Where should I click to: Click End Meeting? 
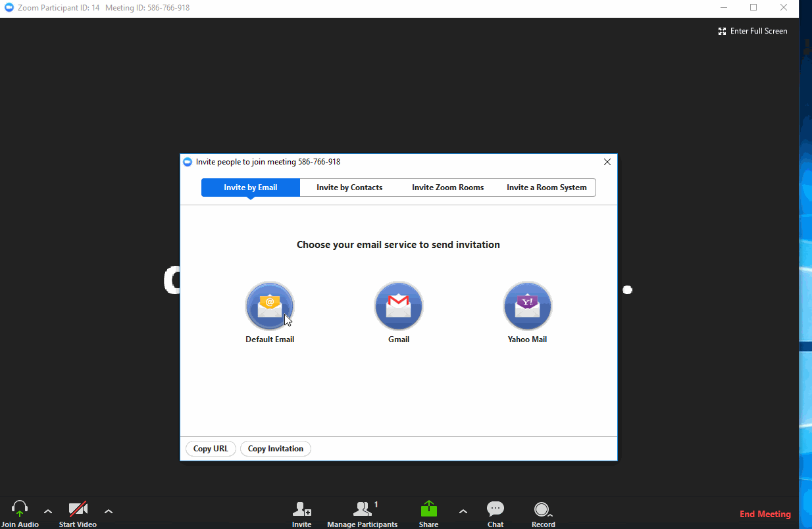765,514
